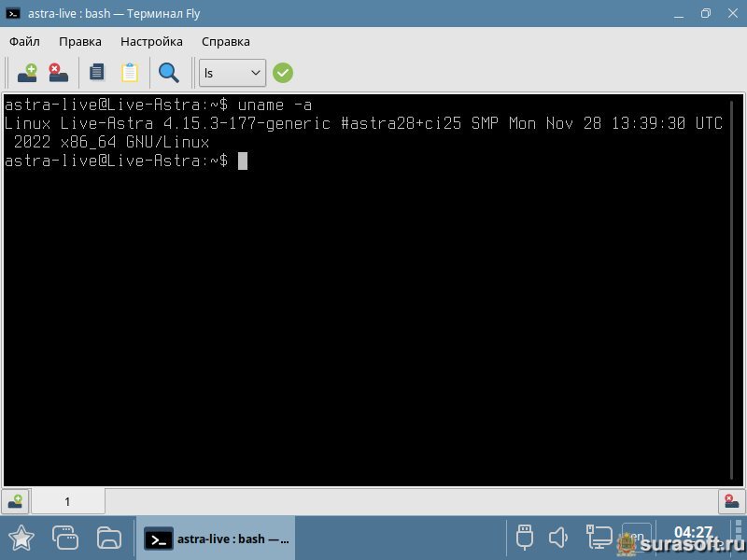Click the x86_64 GNU/Linux output text

134,142
